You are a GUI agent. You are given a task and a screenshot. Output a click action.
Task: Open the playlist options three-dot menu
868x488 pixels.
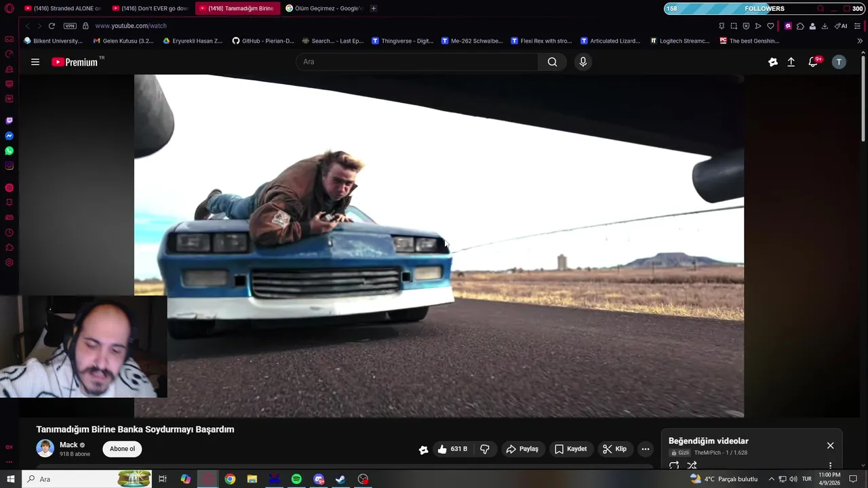click(x=830, y=465)
